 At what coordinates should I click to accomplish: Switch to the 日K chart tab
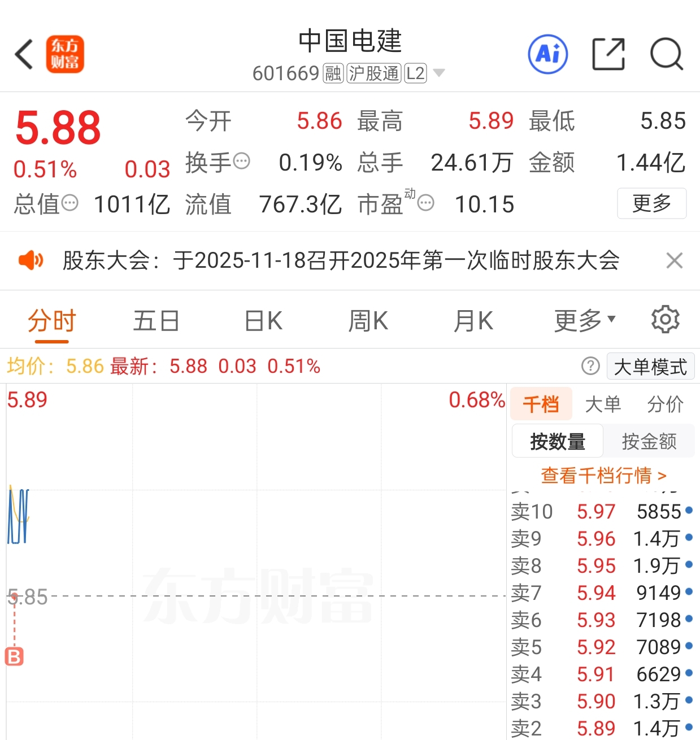click(x=263, y=321)
